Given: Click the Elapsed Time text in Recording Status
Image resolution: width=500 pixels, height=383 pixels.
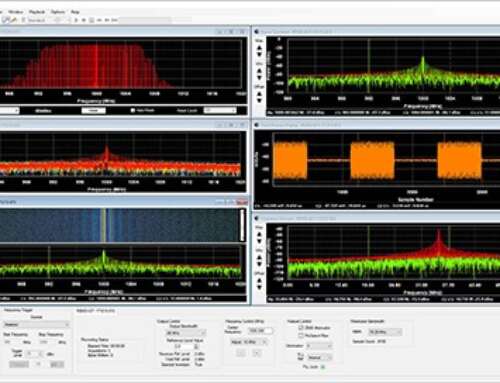Looking at the screenshot, I should (106, 346).
